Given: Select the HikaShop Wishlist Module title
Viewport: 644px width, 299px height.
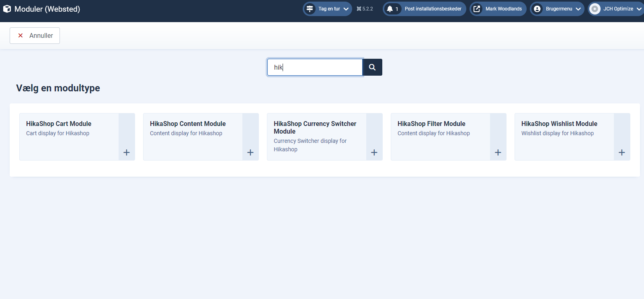Looking at the screenshot, I should point(559,124).
